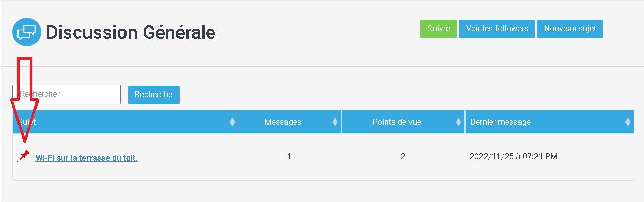Click the sort arrows in Sujet column

(232, 122)
